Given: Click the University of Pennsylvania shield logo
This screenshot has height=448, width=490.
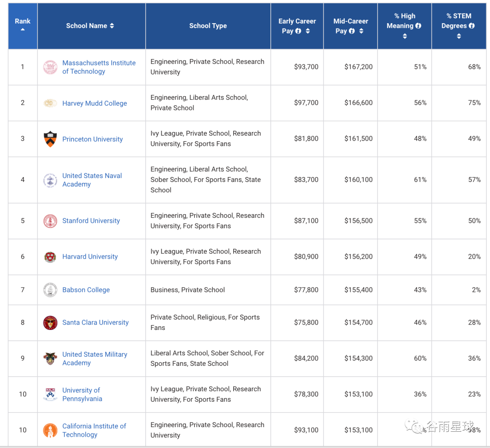Looking at the screenshot, I should tap(50, 394).
